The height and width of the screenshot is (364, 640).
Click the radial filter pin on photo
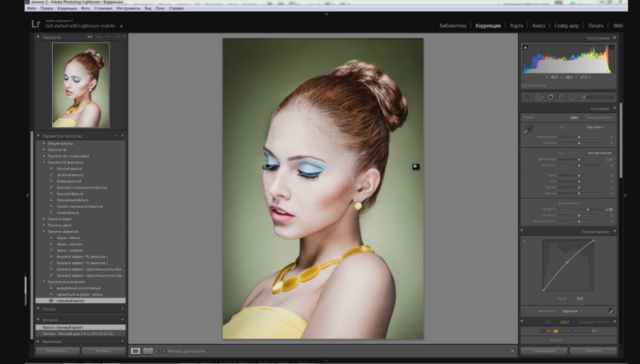(416, 167)
